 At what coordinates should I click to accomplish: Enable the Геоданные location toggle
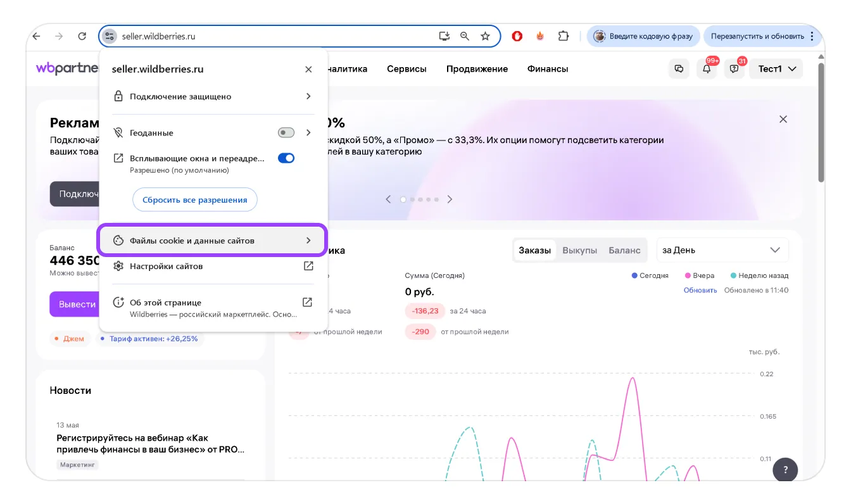286,133
